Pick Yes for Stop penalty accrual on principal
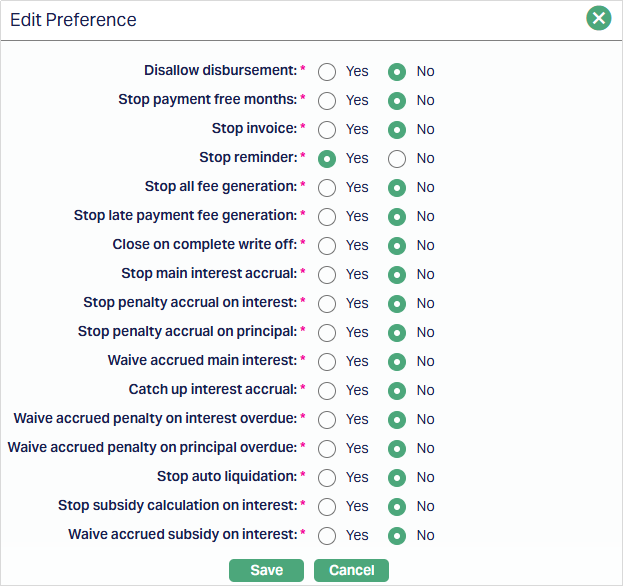The height and width of the screenshot is (587, 624). [x=327, y=332]
